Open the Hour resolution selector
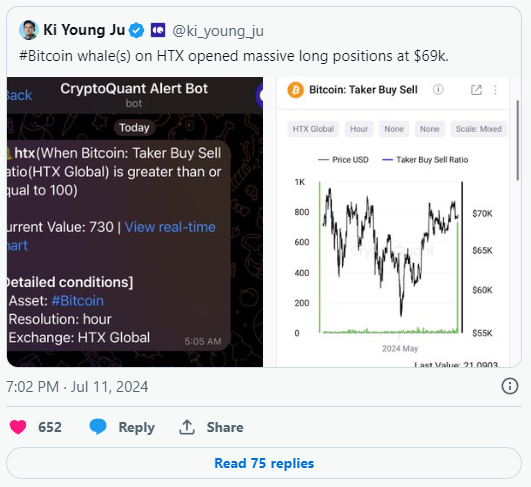This screenshot has width=531, height=487. click(359, 129)
